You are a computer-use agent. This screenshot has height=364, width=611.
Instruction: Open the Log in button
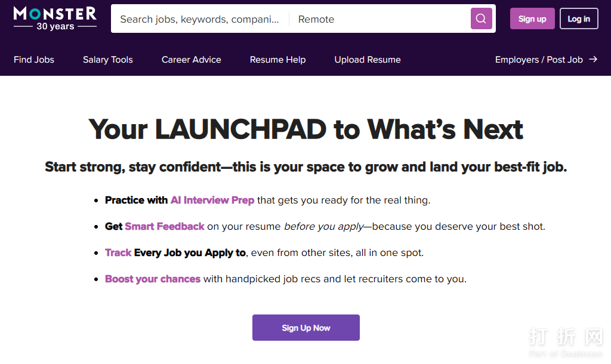[578, 18]
